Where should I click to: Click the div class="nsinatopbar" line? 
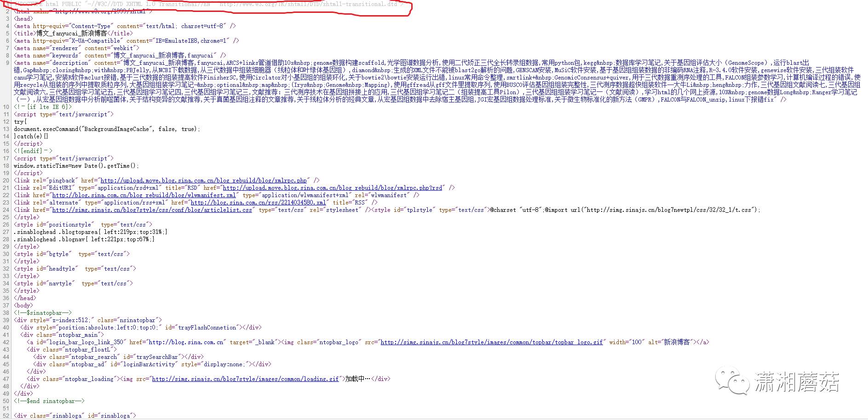coord(88,320)
